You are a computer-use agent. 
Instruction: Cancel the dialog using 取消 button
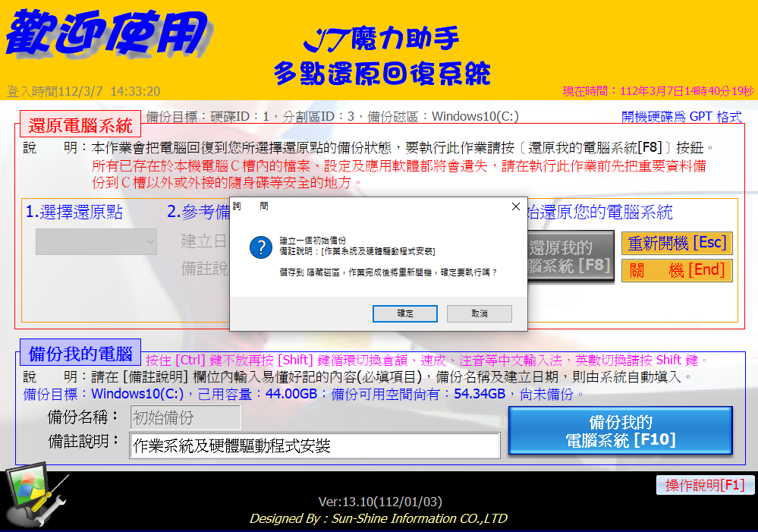479,313
